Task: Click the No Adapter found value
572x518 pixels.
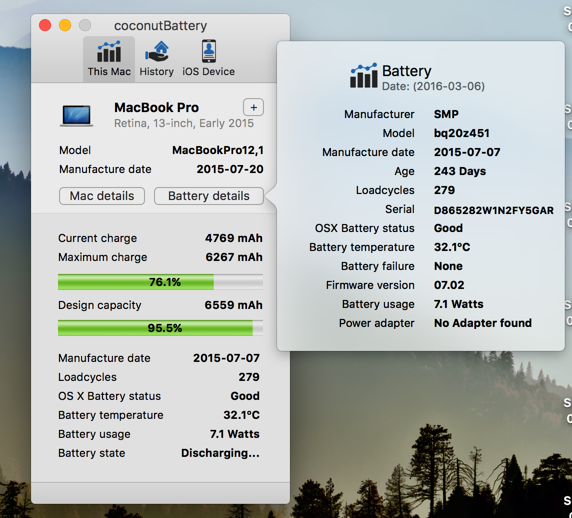Action: coord(483,323)
